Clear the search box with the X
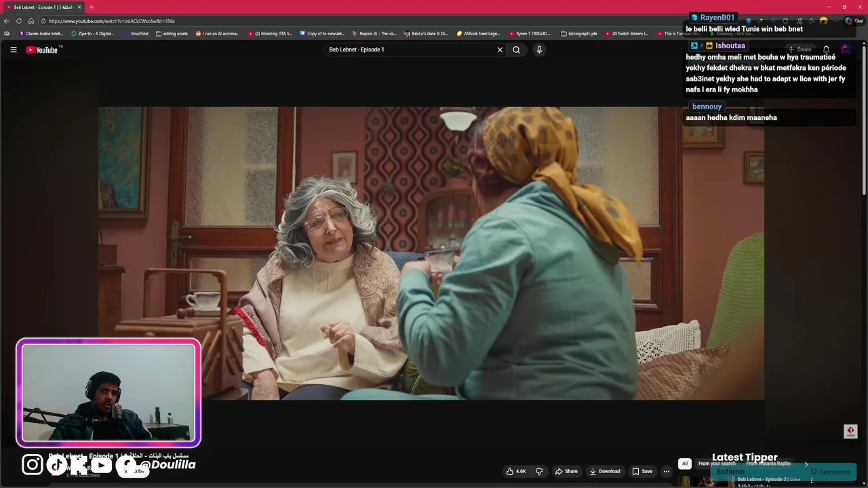Screen dimensions: 868x488 point(500,49)
